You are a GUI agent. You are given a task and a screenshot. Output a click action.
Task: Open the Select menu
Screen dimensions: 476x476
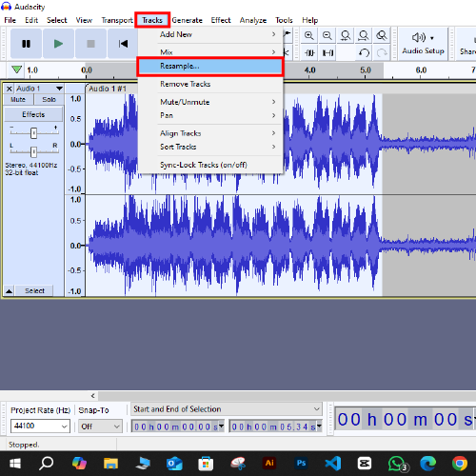[x=57, y=20]
